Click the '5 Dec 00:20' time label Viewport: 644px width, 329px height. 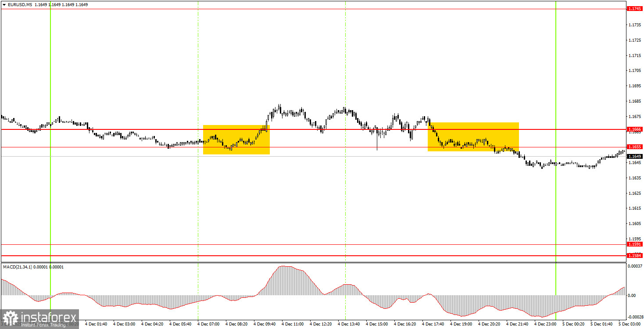573,324
